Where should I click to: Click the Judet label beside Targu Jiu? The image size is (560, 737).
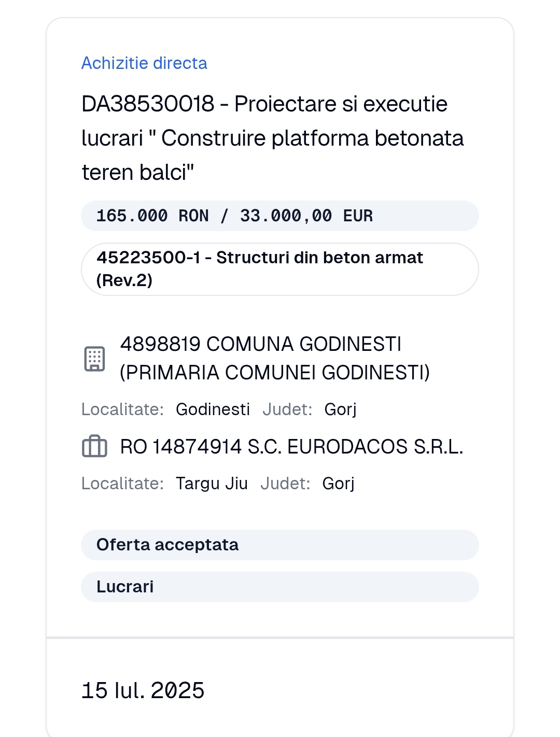(285, 484)
